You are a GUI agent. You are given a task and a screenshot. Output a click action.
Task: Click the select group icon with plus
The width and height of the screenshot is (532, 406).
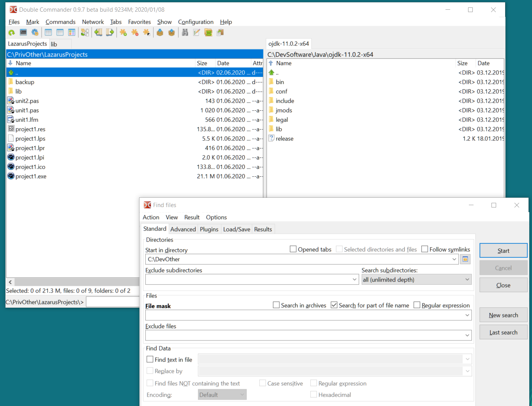123,33
